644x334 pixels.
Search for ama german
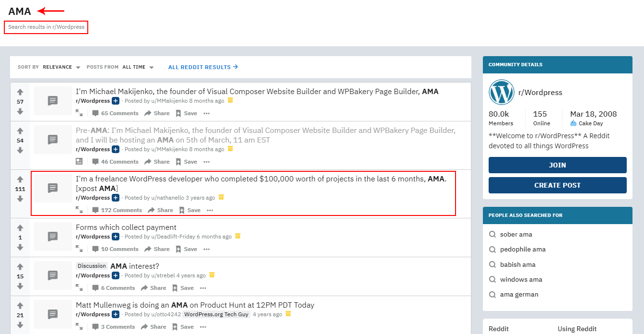pos(519,295)
